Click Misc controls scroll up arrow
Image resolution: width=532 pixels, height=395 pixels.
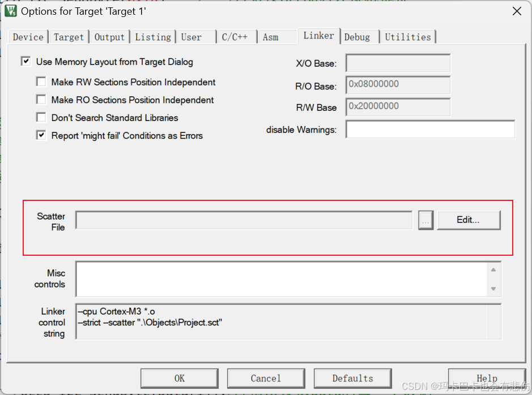493,270
